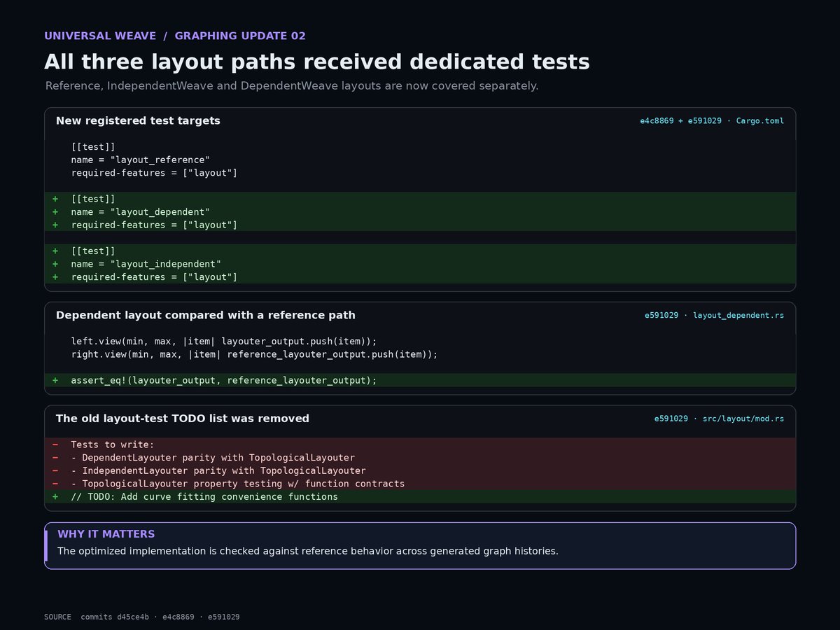Viewport: 840px width, 630px height.
Task: Click removed line 'TopologicalLayouter property testing w/ function contracts'
Action: [420, 484]
